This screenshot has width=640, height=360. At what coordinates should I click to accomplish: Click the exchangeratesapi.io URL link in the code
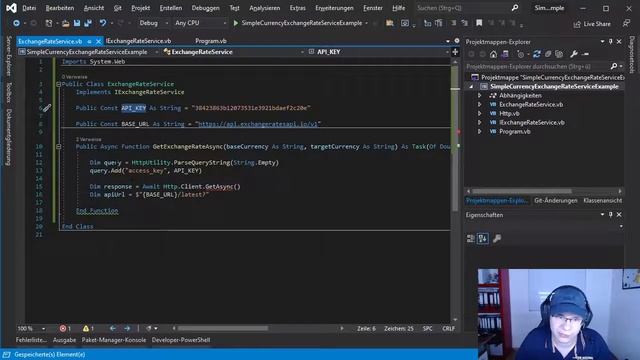pyautogui.click(x=258, y=124)
